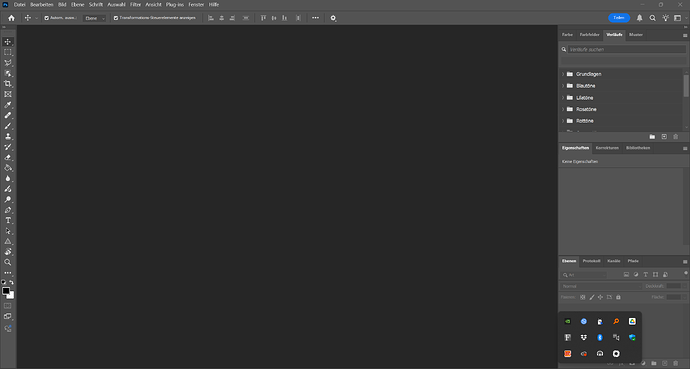Select the Clone Stamp tool

point(7,136)
